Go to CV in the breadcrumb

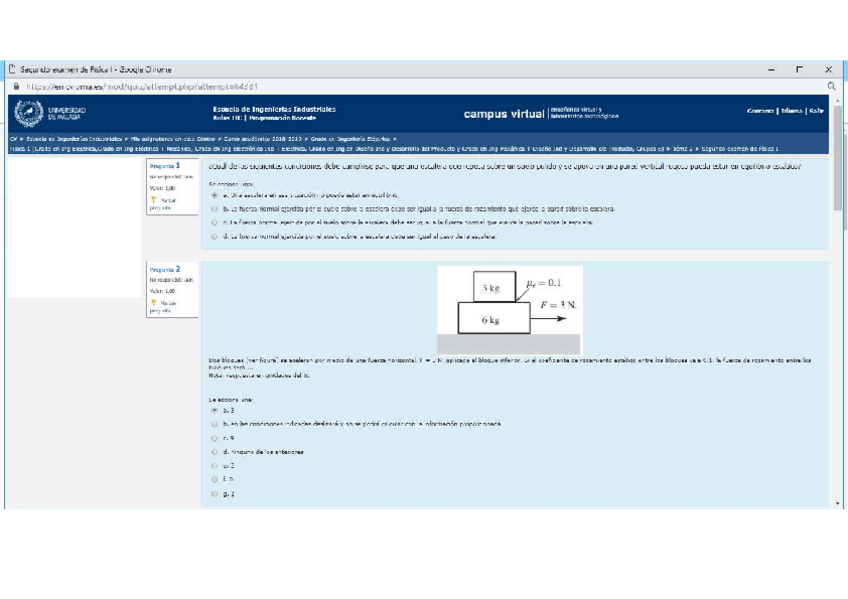click(x=14, y=139)
